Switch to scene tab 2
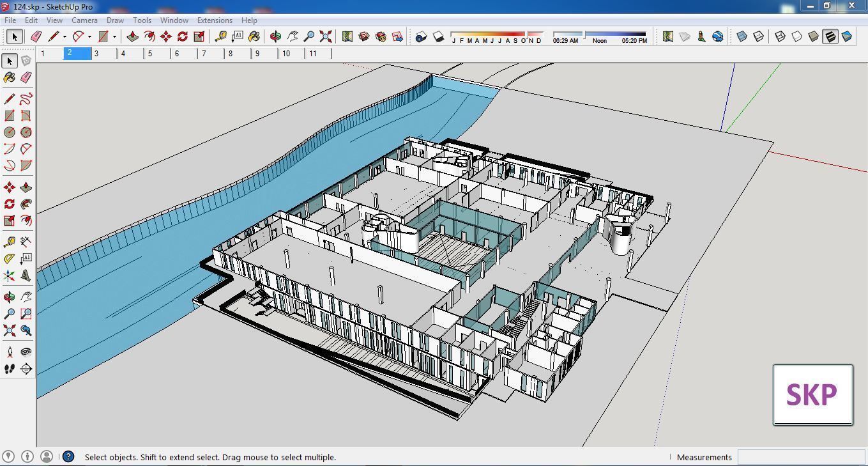 coord(78,54)
